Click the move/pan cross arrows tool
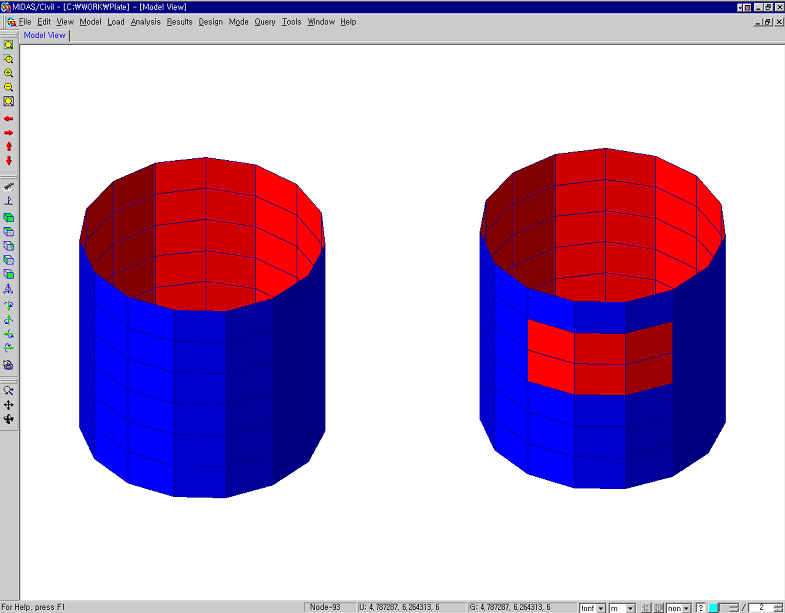The height and width of the screenshot is (613, 785). (x=9, y=405)
